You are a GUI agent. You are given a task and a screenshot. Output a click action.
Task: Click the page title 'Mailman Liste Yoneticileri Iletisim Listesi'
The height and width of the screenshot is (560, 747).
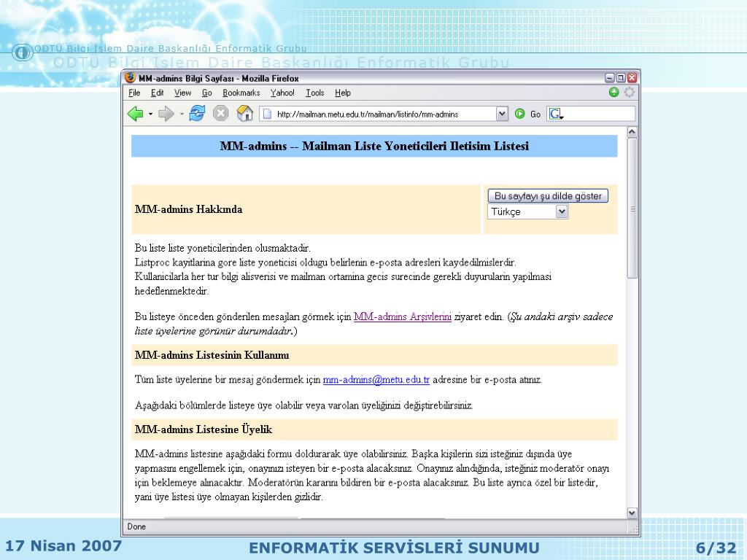tap(415, 146)
